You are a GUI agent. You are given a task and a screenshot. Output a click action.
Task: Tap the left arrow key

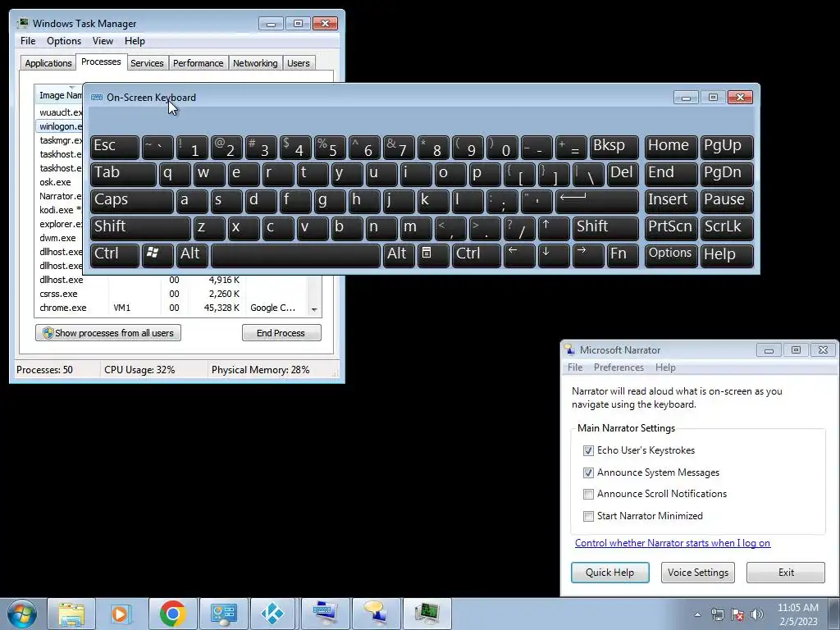tap(519, 254)
